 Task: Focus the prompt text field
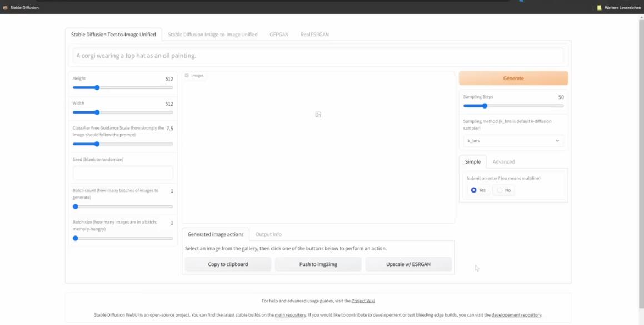click(318, 56)
